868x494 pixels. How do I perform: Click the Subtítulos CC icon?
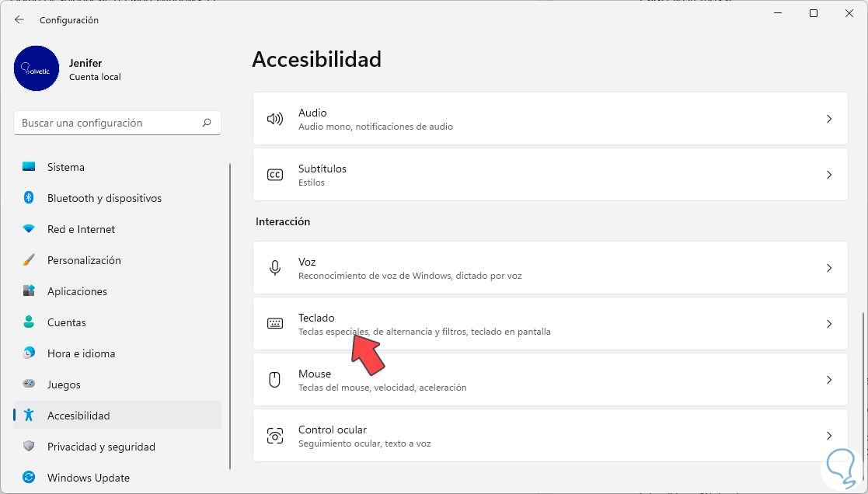click(x=274, y=175)
